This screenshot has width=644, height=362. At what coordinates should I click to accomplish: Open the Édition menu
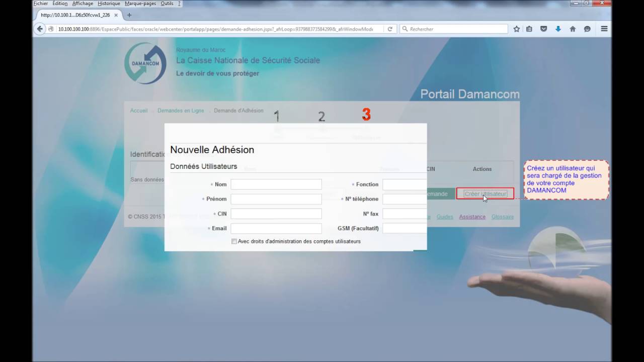click(60, 4)
